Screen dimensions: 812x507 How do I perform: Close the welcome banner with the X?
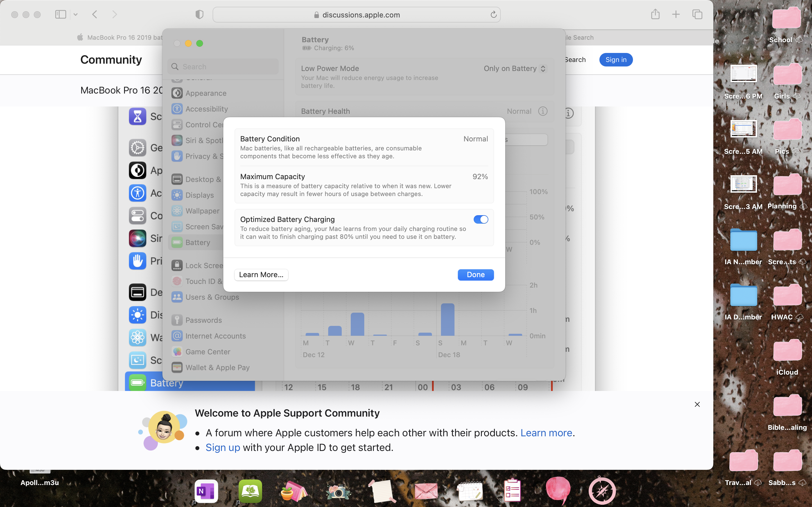coord(697,404)
